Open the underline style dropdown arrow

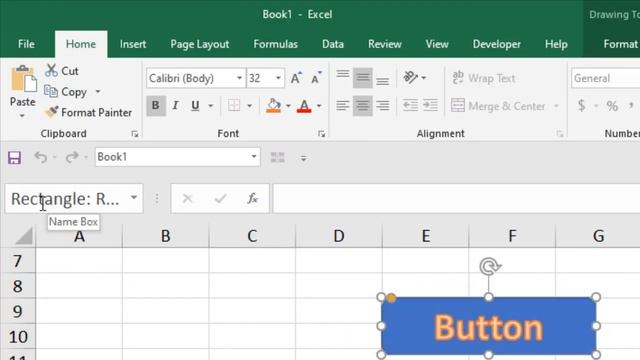[211, 106]
